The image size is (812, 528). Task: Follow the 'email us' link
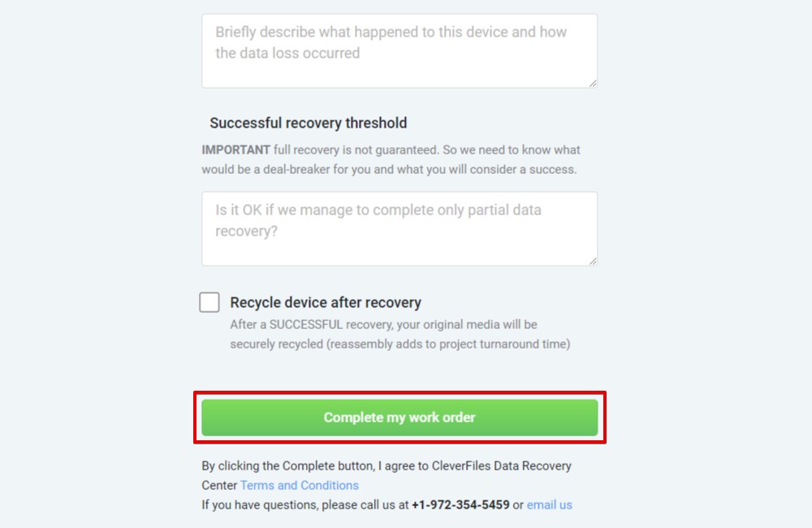(x=550, y=504)
